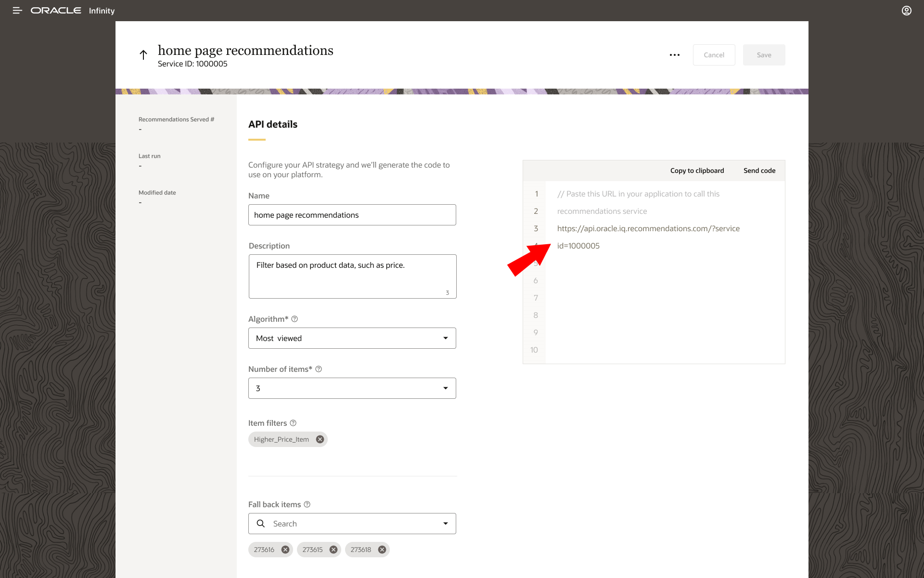Click in the Description text area
The width and height of the screenshot is (924, 578).
(352, 276)
